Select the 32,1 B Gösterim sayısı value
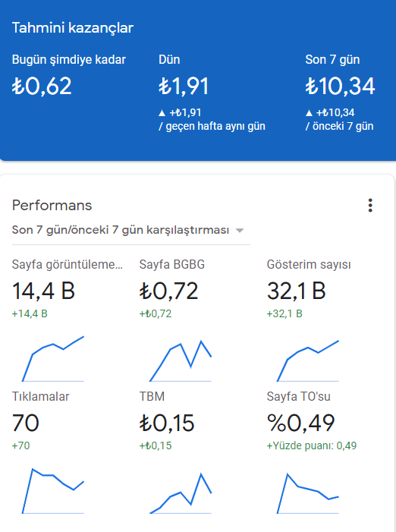 (x=297, y=291)
